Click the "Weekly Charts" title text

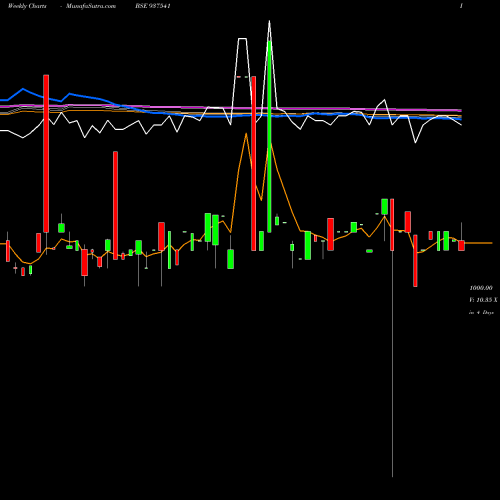click(x=27, y=6)
